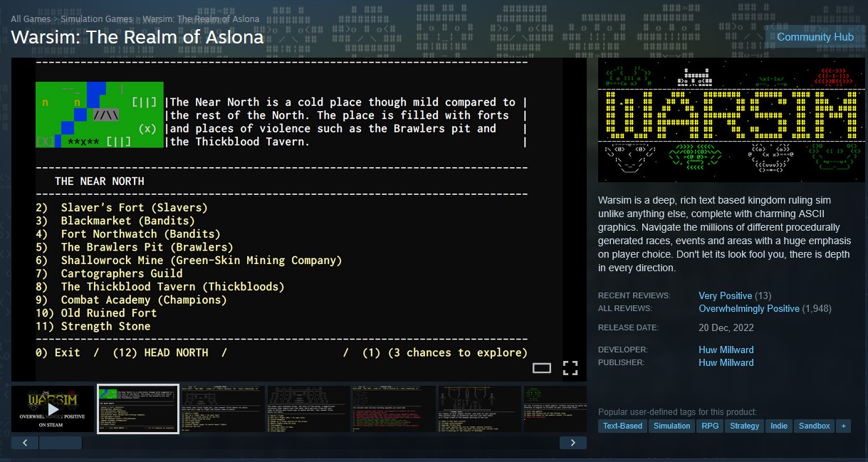The height and width of the screenshot is (462, 868).
Task: Move thumbnail strip left with arrow
Action: click(25, 443)
